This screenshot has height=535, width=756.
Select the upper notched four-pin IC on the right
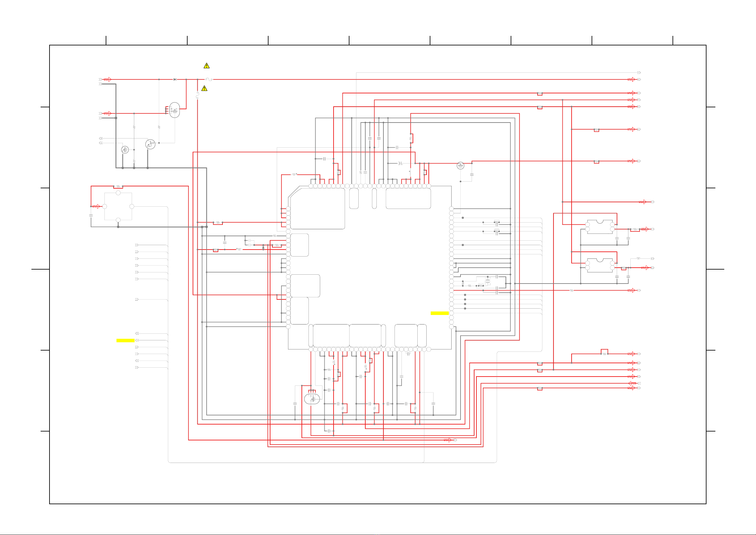(x=600, y=227)
